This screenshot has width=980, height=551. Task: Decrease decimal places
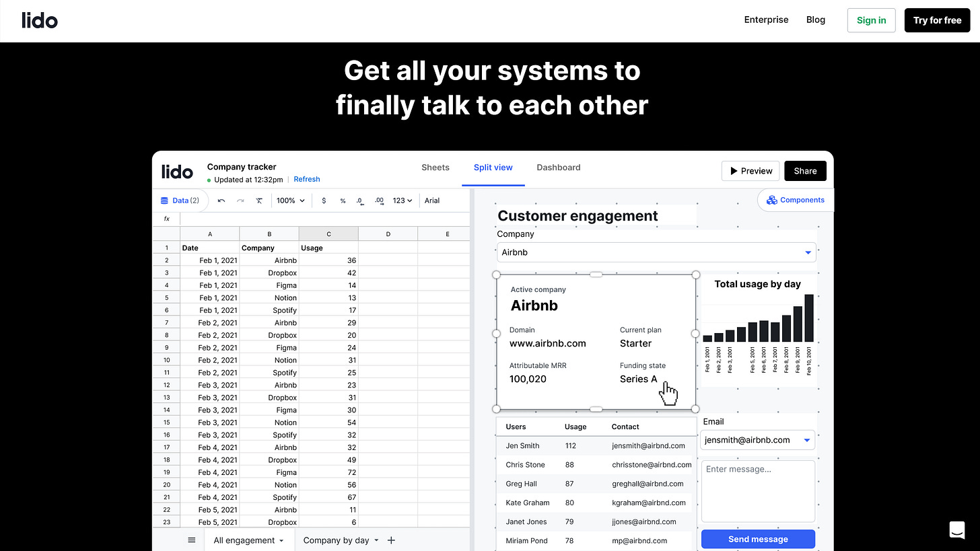coord(360,200)
